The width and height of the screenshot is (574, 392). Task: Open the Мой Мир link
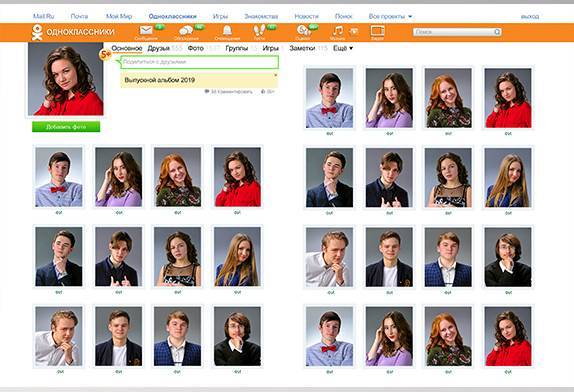[119, 16]
